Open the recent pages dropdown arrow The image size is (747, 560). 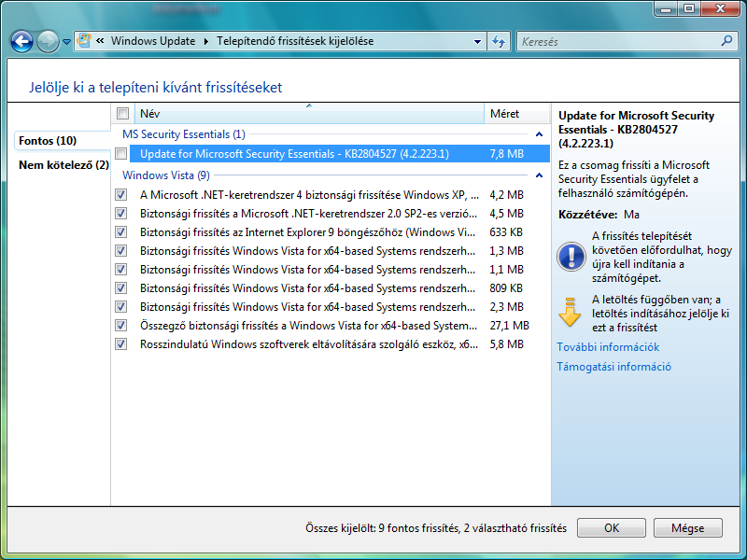pyautogui.click(x=66, y=42)
